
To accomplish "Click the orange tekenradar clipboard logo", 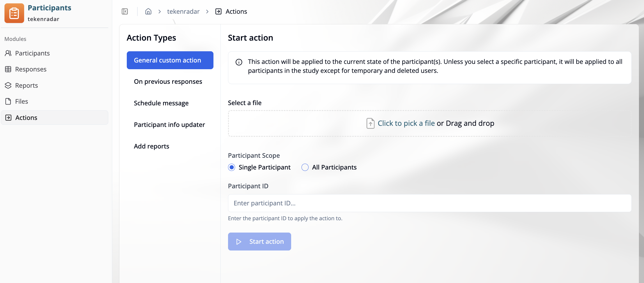I will pyautogui.click(x=14, y=13).
